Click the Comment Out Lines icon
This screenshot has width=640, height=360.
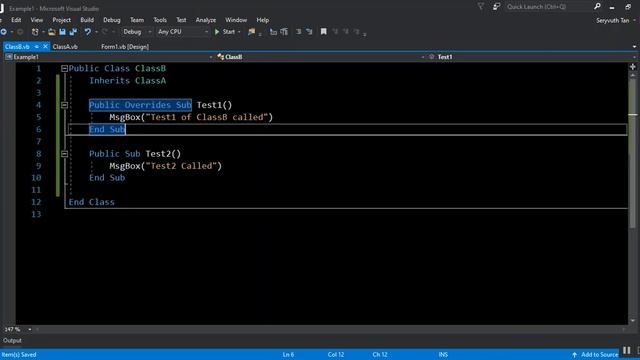(x=298, y=32)
